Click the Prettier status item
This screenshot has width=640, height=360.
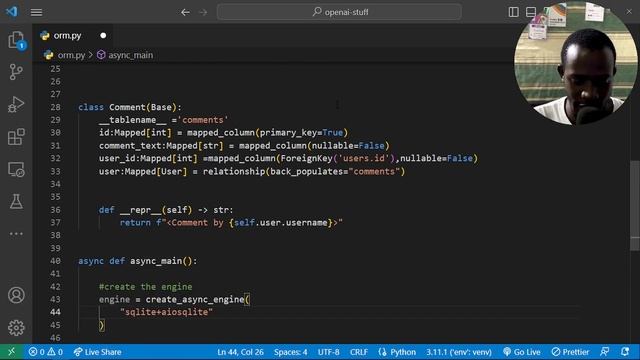(x=570, y=352)
